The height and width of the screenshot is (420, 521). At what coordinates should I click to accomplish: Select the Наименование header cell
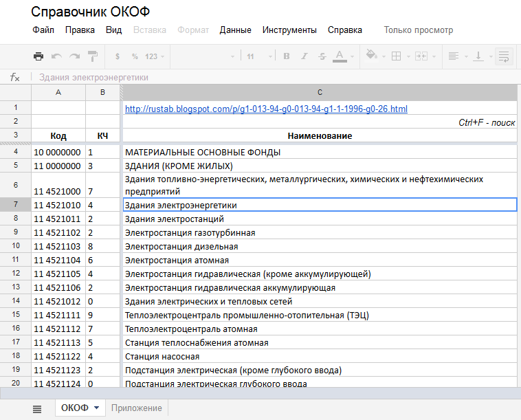coord(320,135)
